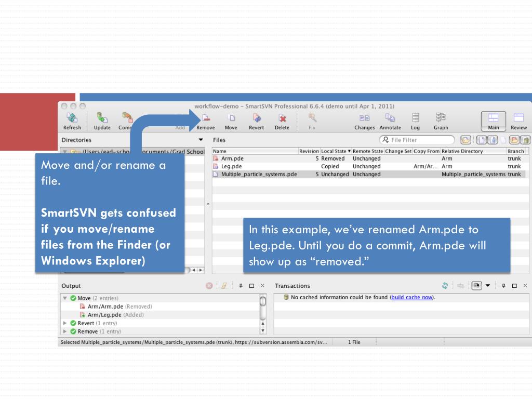The height and width of the screenshot is (399, 532).
Task: Pin the Output panel
Action: (x=241, y=286)
